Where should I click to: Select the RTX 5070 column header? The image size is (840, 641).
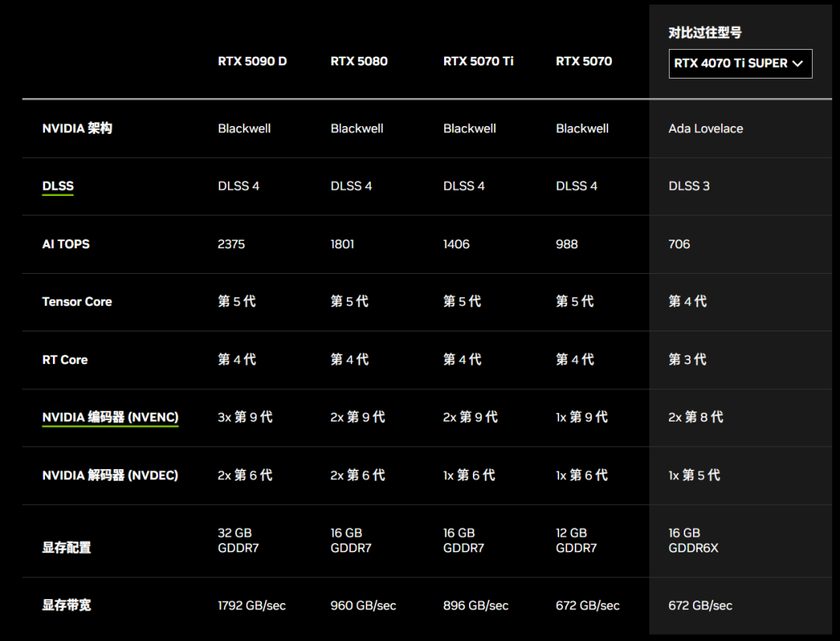584,61
